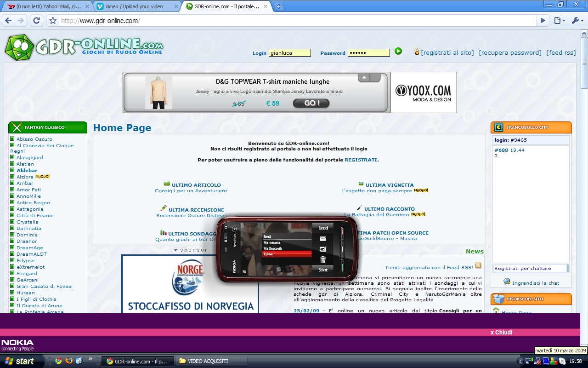This screenshot has height=368, width=588.
Task: Click the trash icon on the Nokia phone
Action: [x=323, y=259]
